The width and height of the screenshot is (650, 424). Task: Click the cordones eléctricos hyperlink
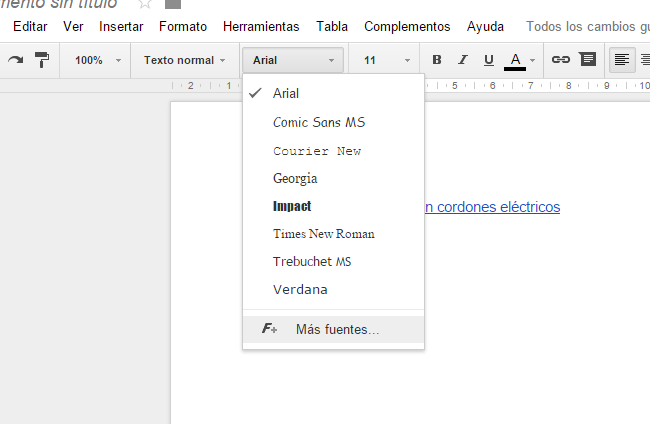(x=491, y=207)
